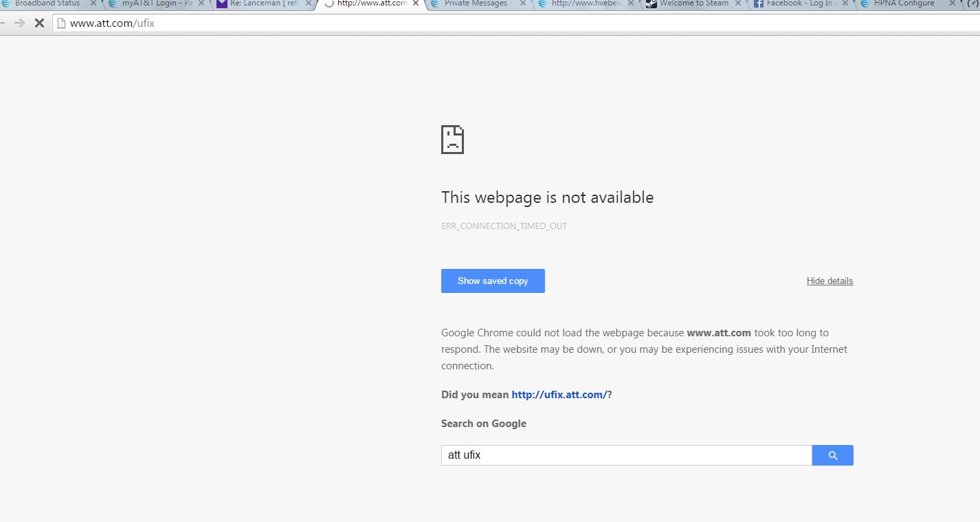980x522 pixels.
Task: Close the active www.att.com tab
Action: [416, 3]
